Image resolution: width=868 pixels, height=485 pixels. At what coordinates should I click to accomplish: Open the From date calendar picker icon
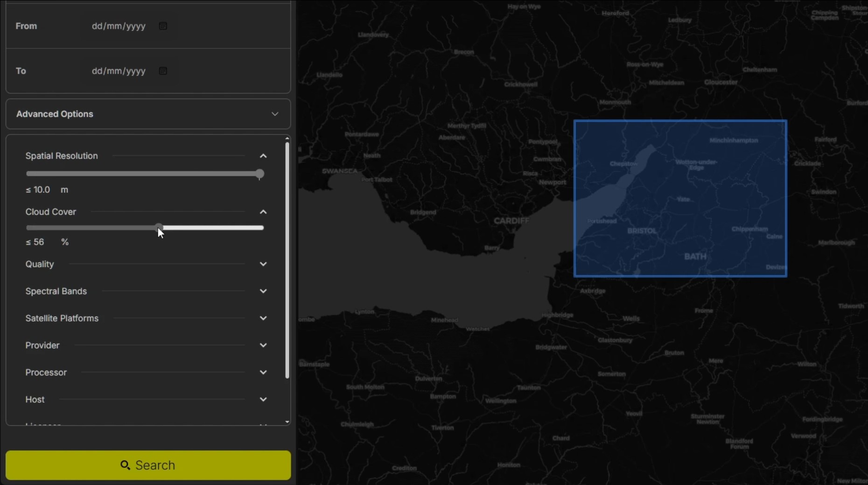pos(163,26)
